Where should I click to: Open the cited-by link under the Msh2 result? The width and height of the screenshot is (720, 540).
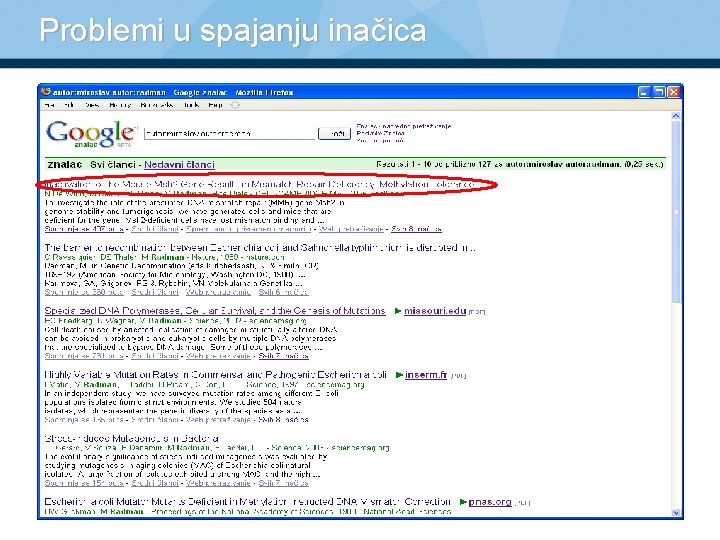tap(84, 229)
